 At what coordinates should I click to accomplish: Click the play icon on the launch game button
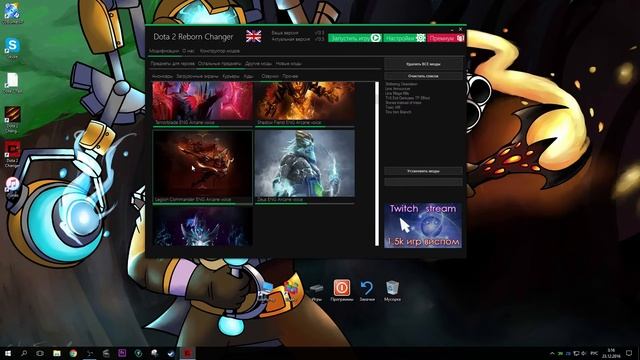[376, 38]
